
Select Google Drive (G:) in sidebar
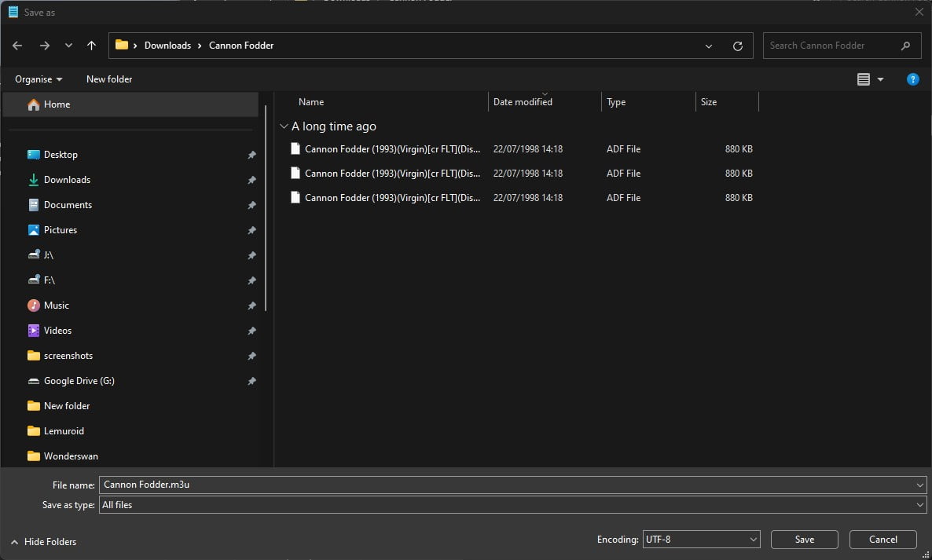coord(79,381)
